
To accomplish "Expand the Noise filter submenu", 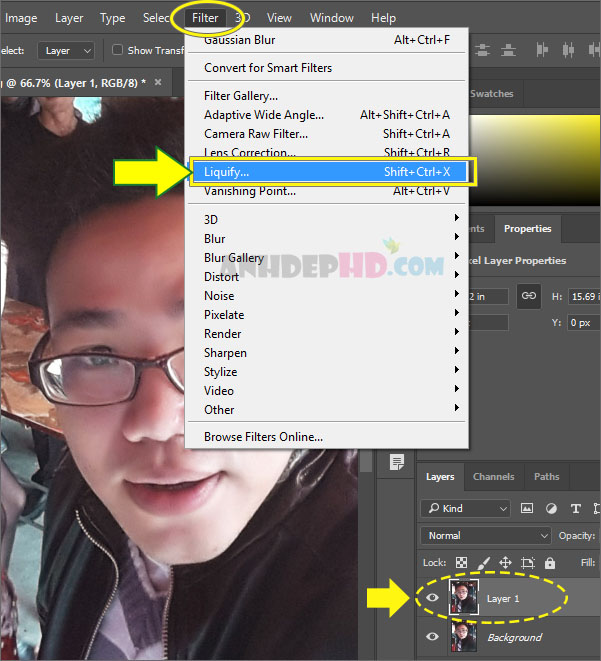I will tap(327, 296).
